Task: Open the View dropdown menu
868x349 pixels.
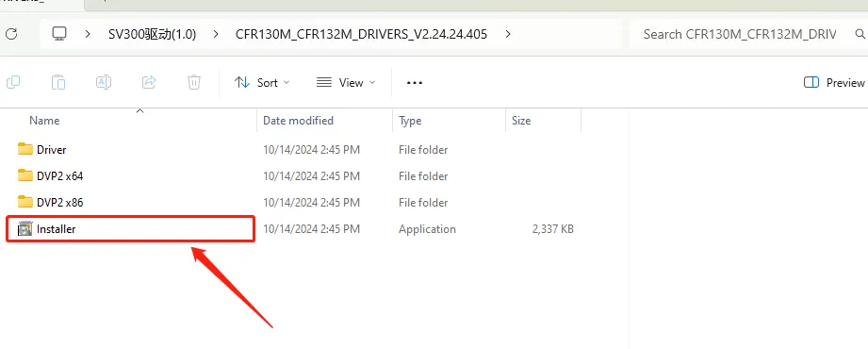Action: click(346, 83)
